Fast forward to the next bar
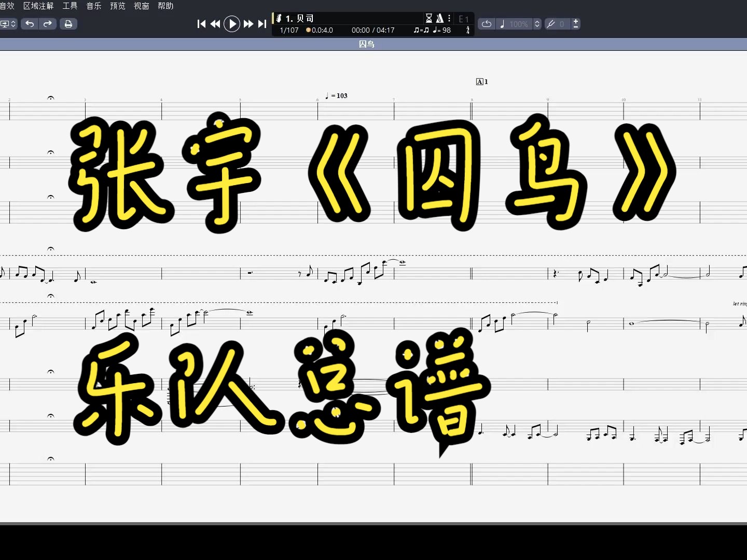 click(248, 24)
